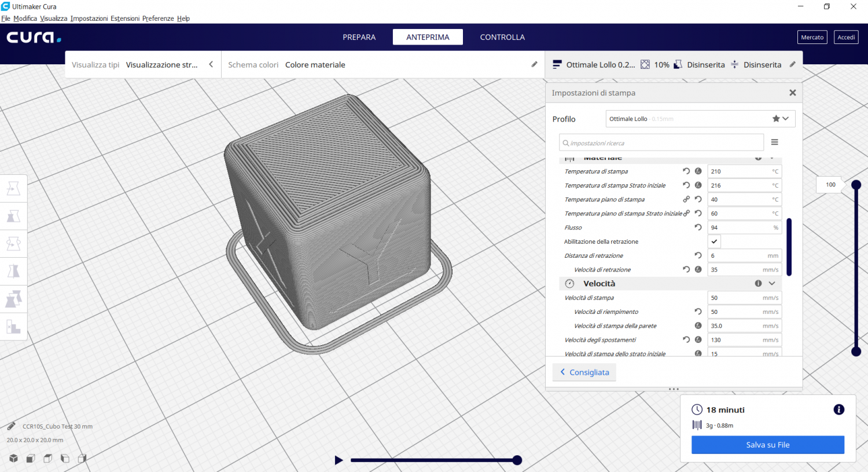Click the Velocità di stampa value field
Viewport: 868px width, 472px height.
(745, 298)
